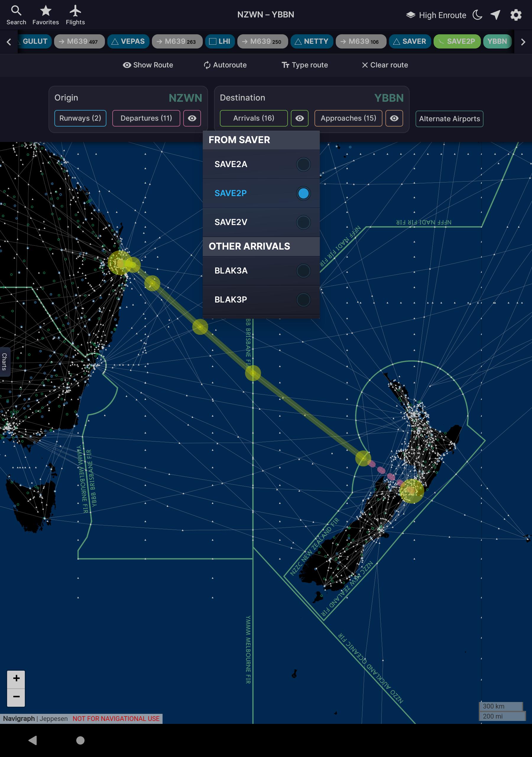The width and height of the screenshot is (532, 757).
Task: Toggle arrivals visibility eye icon
Action: tap(300, 118)
